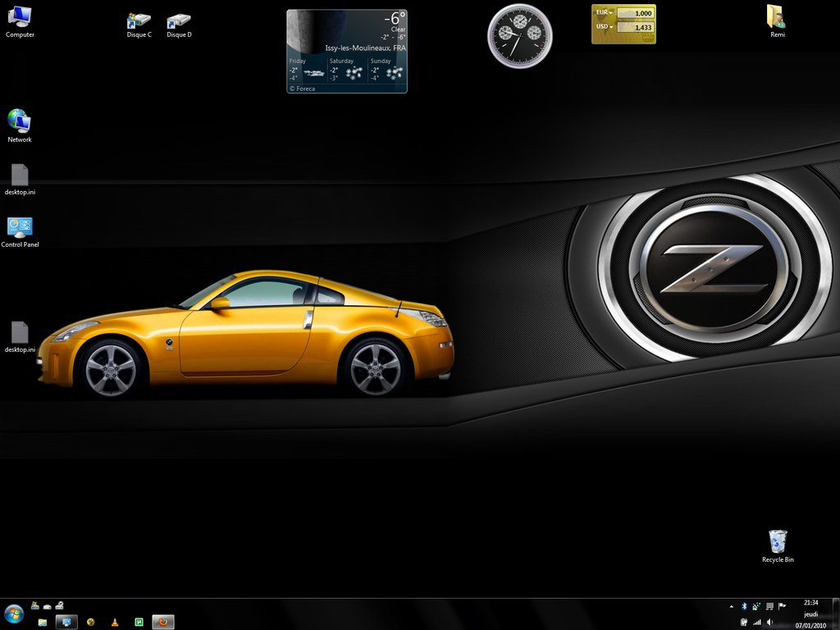The image size is (840, 630).
Task: Open the Control Panel desktop icon
Action: tap(20, 228)
